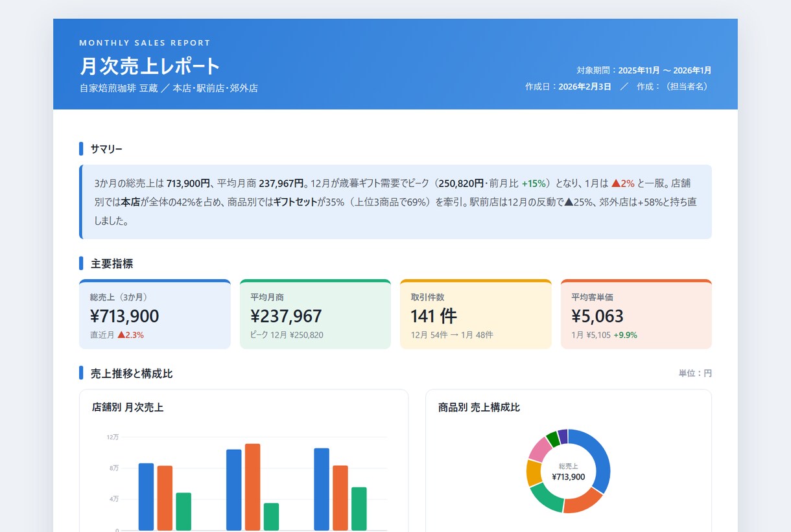
Task: Click the donut center 総売上 ¥713,900 label
Action: (569, 472)
